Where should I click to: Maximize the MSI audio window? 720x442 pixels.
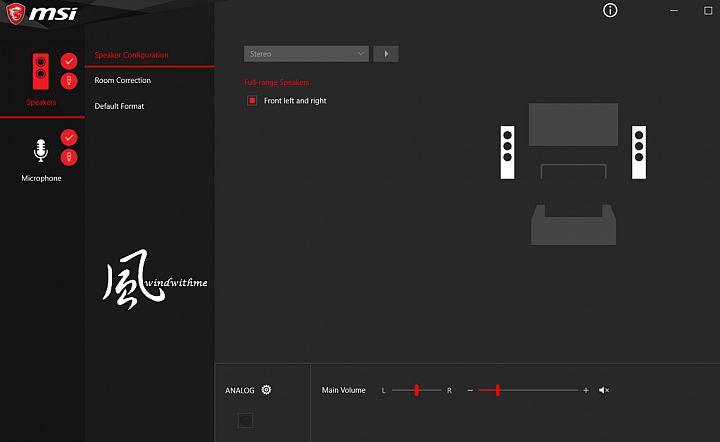click(x=708, y=10)
